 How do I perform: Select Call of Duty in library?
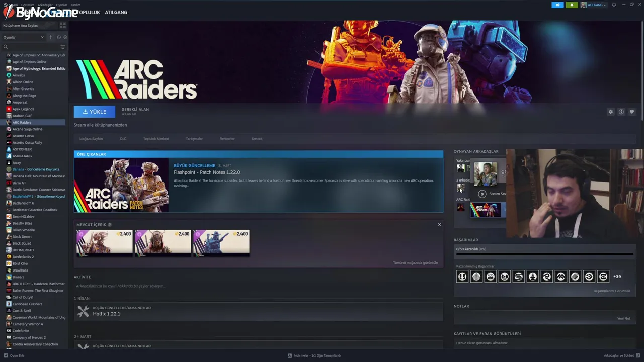pos(23,297)
